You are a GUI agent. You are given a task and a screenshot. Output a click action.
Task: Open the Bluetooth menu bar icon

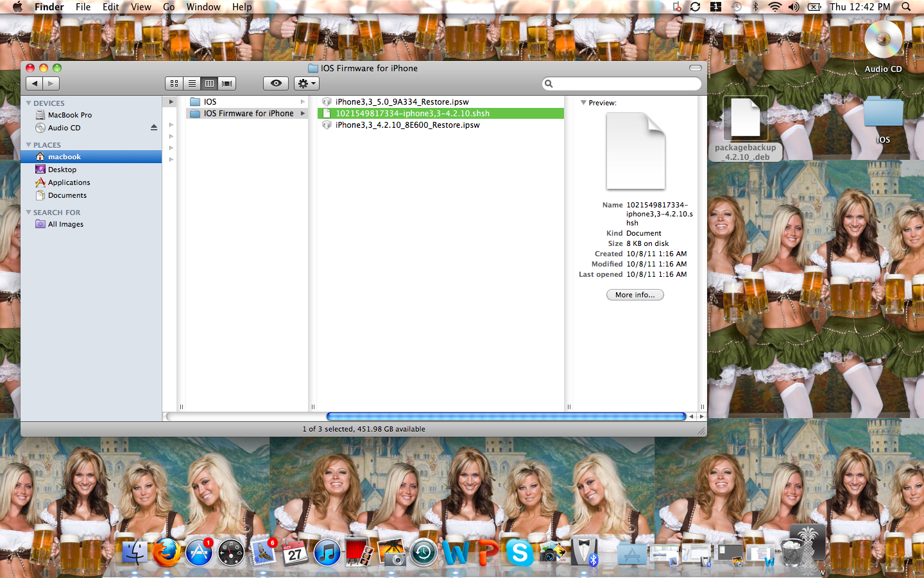[756, 7]
